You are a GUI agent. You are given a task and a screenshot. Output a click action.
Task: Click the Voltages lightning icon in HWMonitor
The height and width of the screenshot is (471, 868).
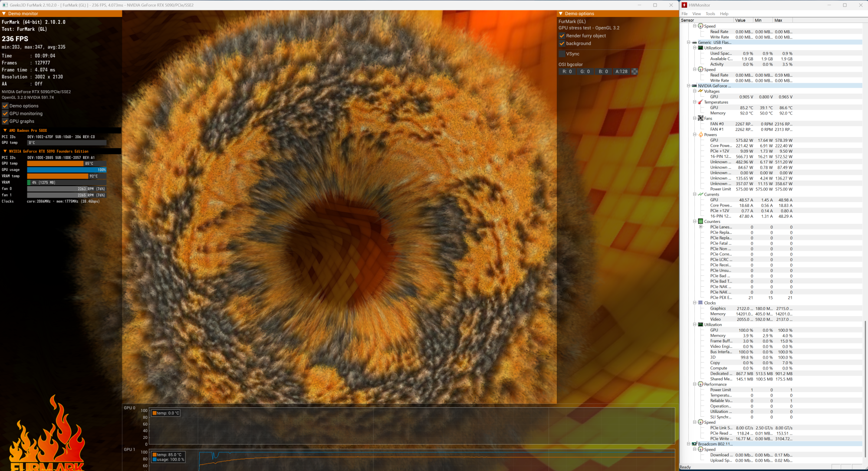tap(700, 91)
